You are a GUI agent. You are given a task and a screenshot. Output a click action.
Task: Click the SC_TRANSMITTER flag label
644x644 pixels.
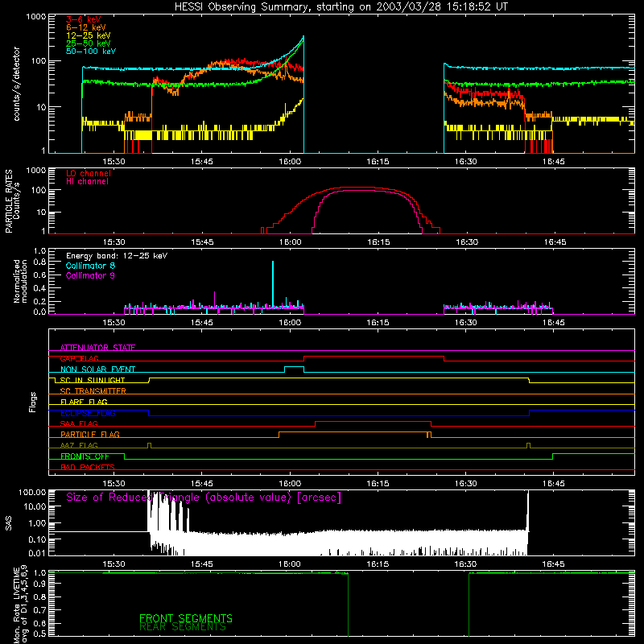[x=93, y=391]
